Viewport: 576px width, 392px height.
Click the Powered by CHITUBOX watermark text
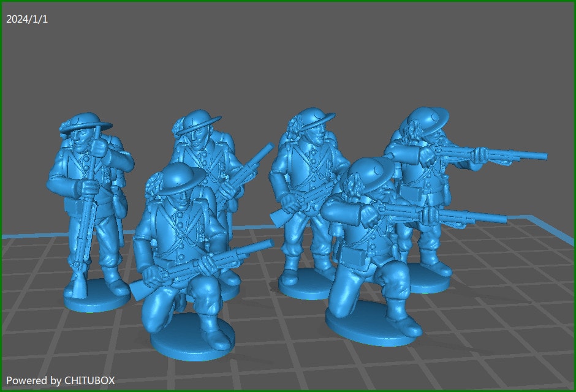tap(60, 380)
